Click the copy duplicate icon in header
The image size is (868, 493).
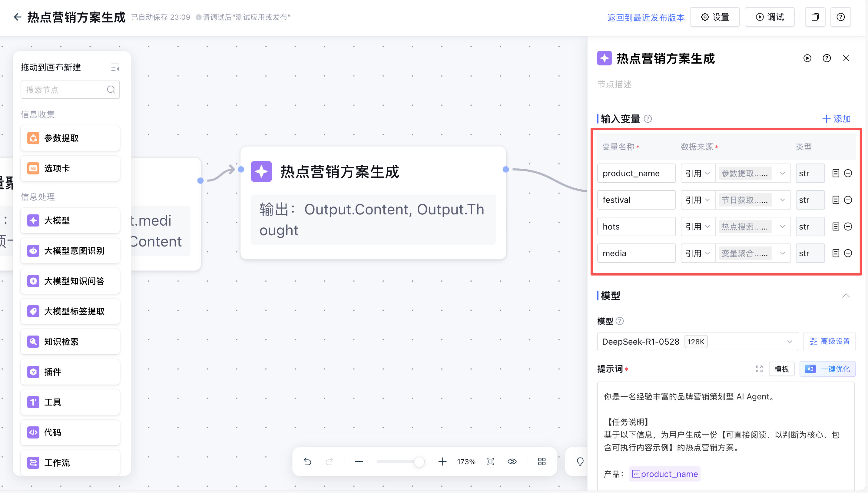(x=815, y=17)
